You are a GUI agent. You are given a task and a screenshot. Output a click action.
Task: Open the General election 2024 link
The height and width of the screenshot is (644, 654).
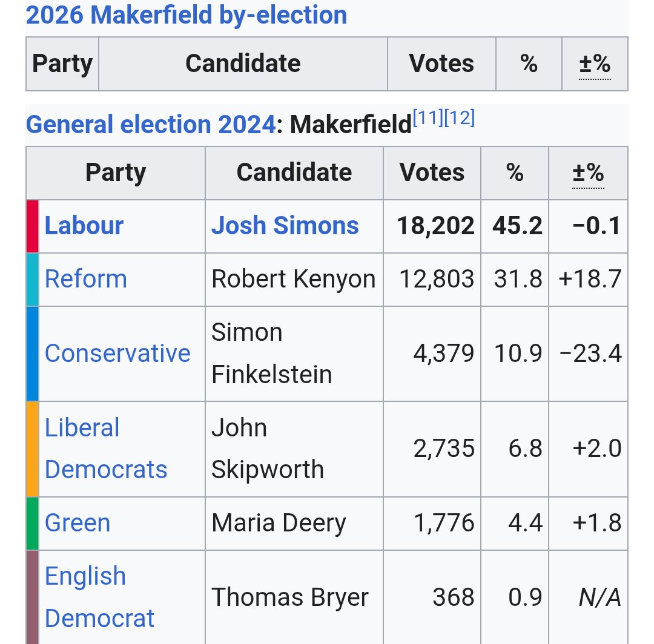(151, 124)
